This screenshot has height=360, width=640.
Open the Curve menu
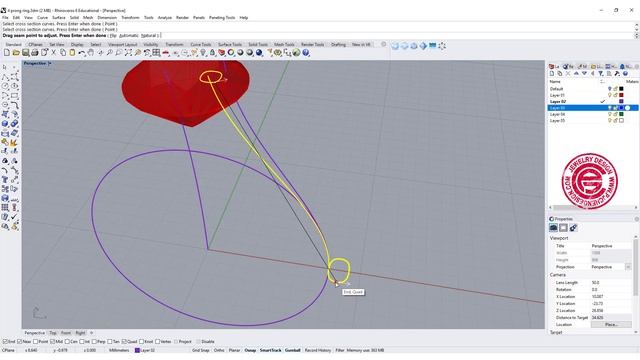pos(42,18)
